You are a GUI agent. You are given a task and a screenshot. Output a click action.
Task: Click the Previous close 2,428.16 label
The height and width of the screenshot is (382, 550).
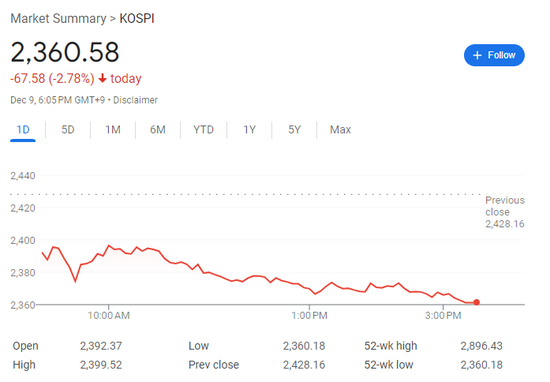[505, 212]
